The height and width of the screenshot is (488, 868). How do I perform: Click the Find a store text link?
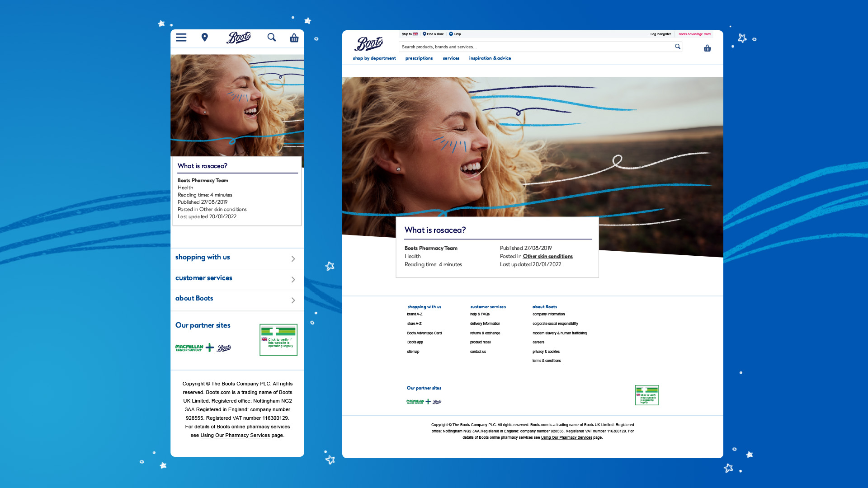pos(435,34)
